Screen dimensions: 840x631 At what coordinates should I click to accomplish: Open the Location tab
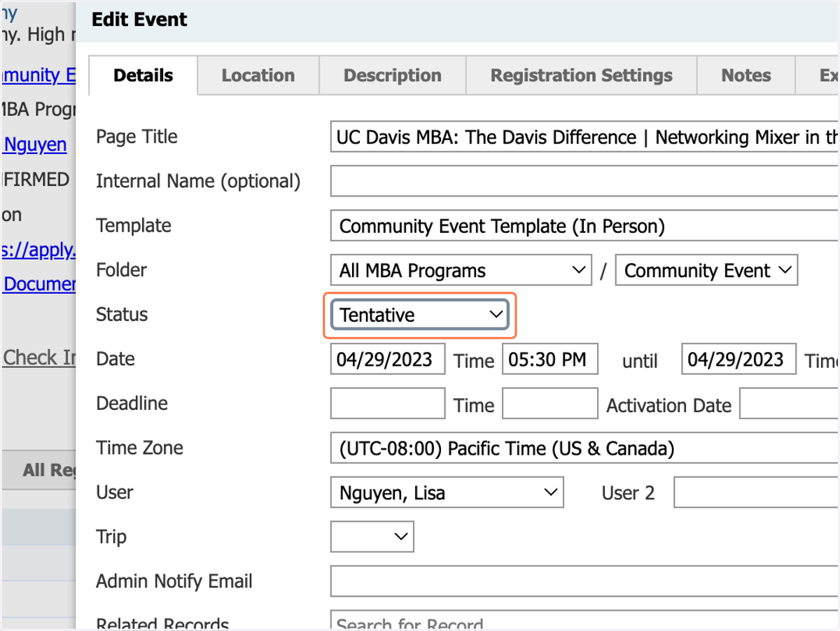[258, 76]
